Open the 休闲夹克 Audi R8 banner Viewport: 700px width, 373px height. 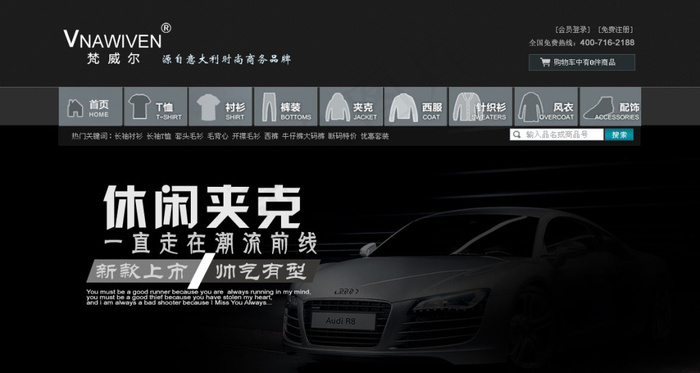click(x=350, y=260)
